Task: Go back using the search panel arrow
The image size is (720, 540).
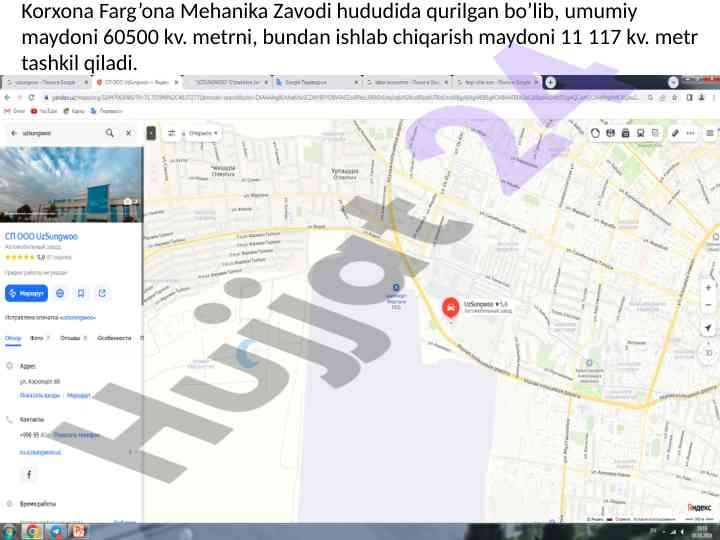Action: 13,132
